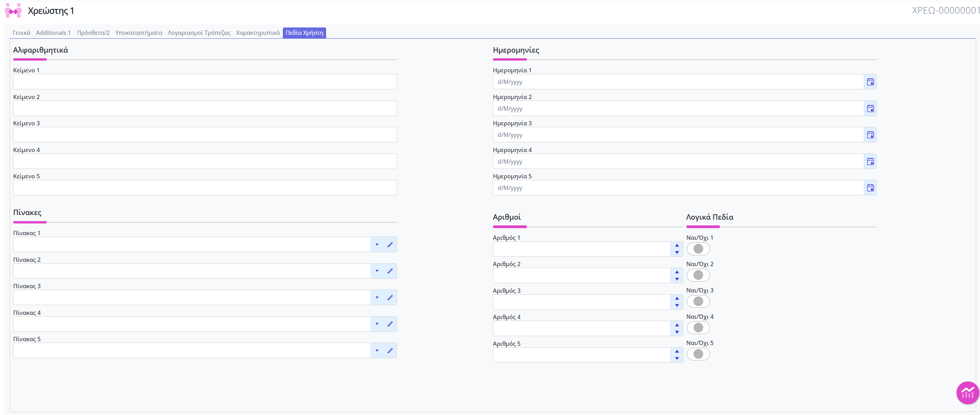Click inside the Αριθμός 4 number field

pyautogui.click(x=582, y=328)
